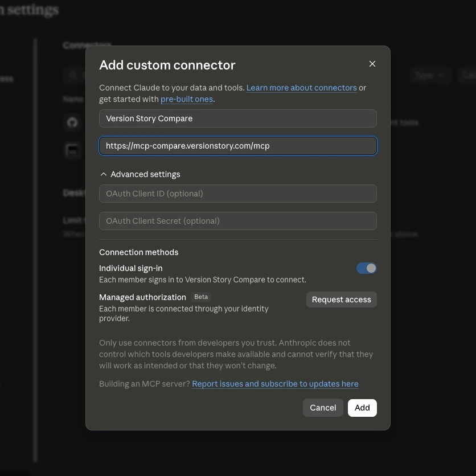Open Report issues and subscribe link
Screen dimensions: 476x476
pyautogui.click(x=275, y=384)
